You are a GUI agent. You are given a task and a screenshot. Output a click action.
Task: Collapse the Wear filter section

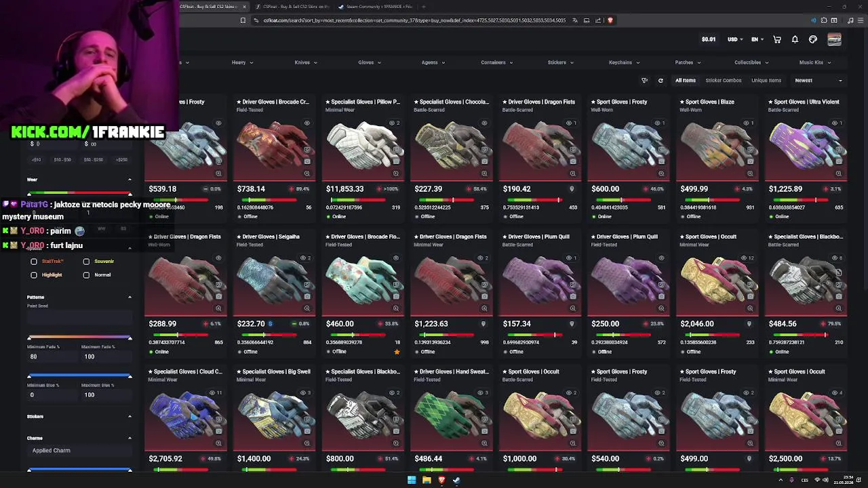[130, 180]
